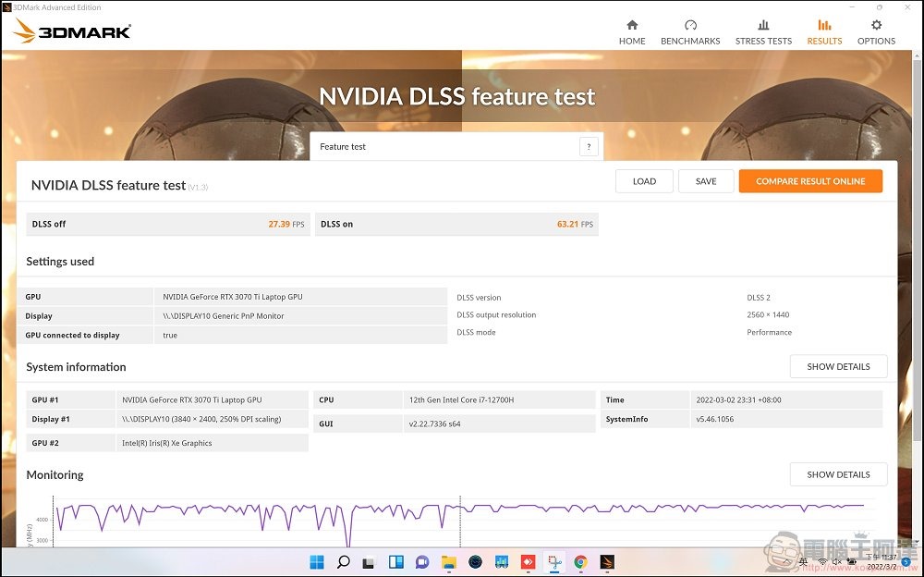Click the 3DMark logo
The width and height of the screenshot is (924, 577).
(72, 31)
